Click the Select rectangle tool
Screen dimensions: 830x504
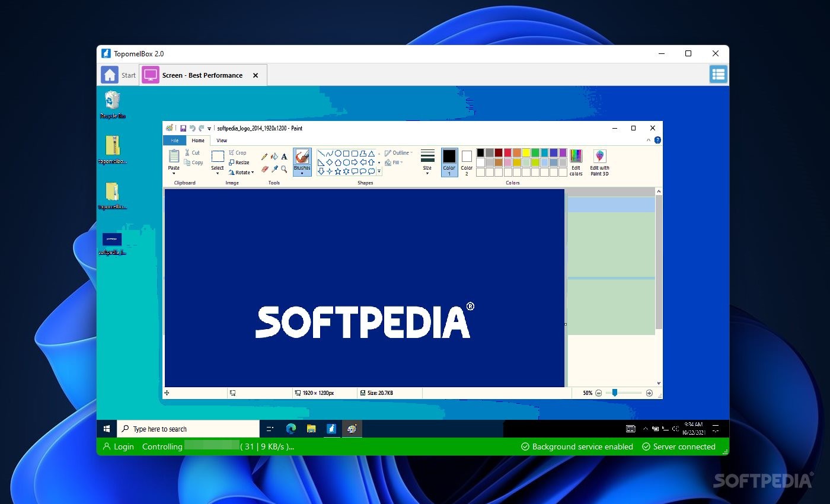click(218, 157)
